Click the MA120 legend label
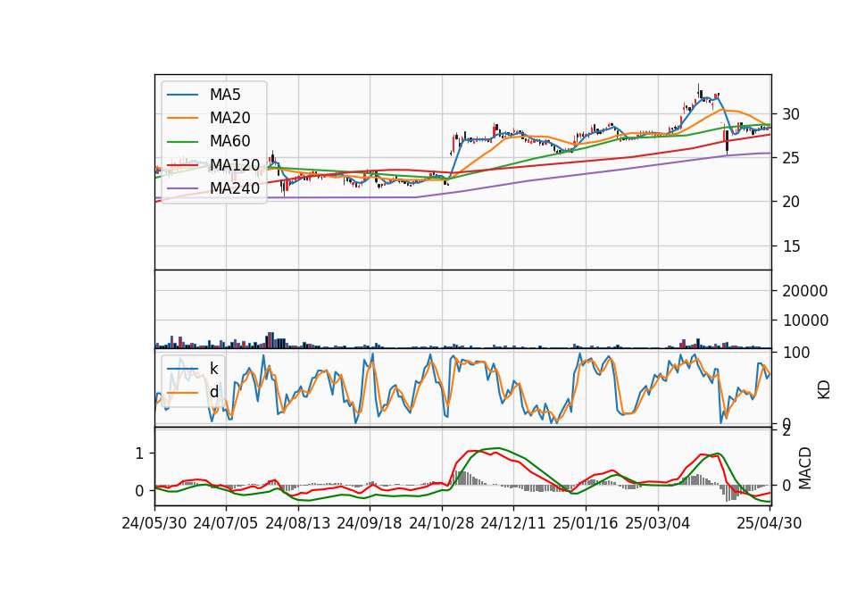The width and height of the screenshot is (857, 616). [235, 164]
